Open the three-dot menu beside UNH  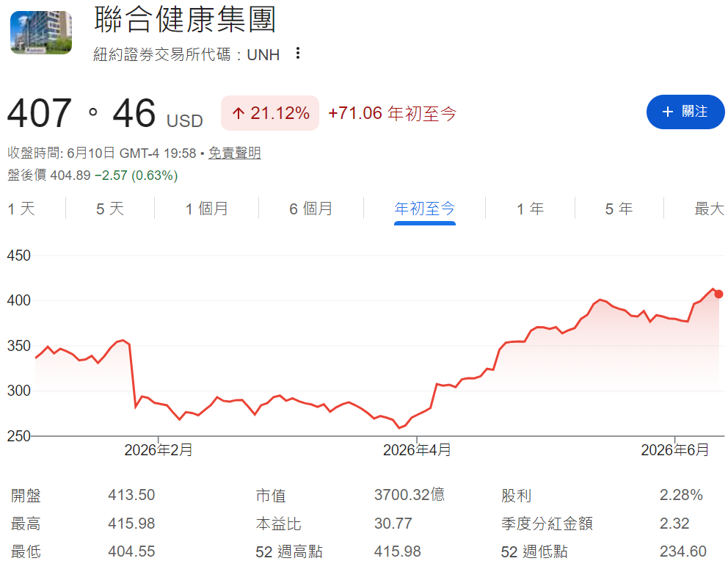298,54
